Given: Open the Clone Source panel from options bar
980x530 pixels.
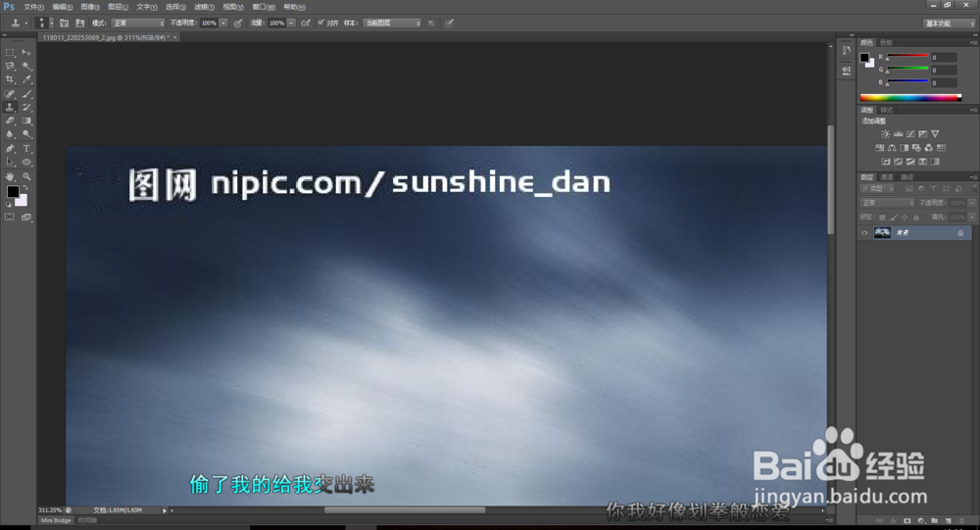Looking at the screenshot, I should 80,24.
